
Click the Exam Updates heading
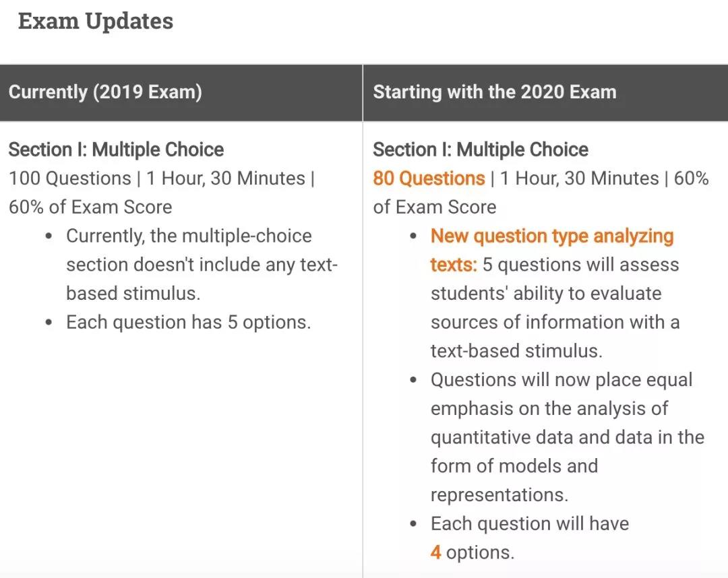point(96,22)
